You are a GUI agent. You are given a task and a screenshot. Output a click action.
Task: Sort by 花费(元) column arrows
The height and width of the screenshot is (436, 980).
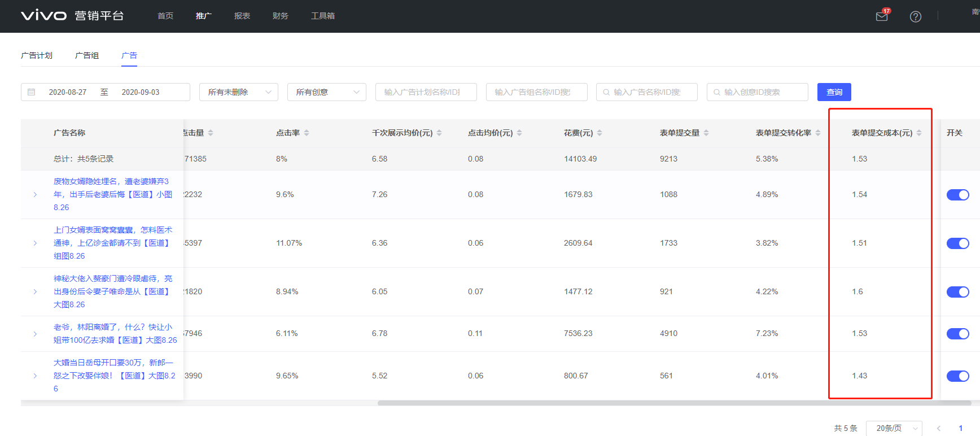click(x=600, y=133)
